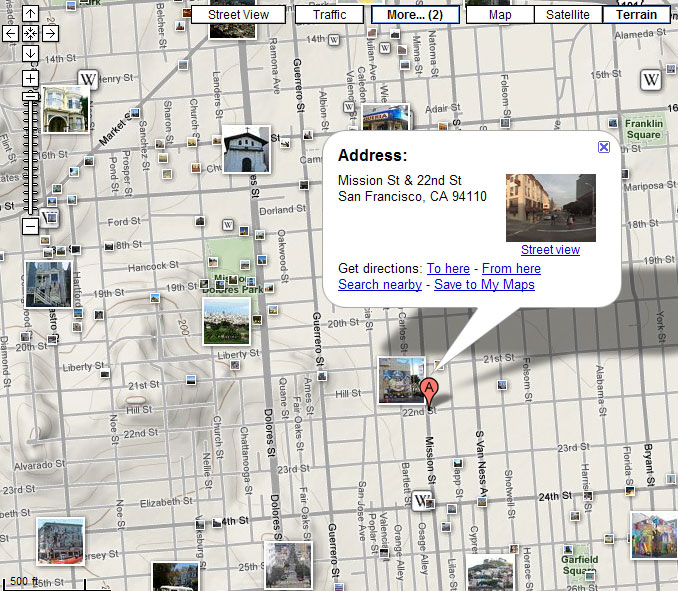Viewport: 678px width, 591px height.
Task: Close the Address info window
Action: tap(604, 147)
